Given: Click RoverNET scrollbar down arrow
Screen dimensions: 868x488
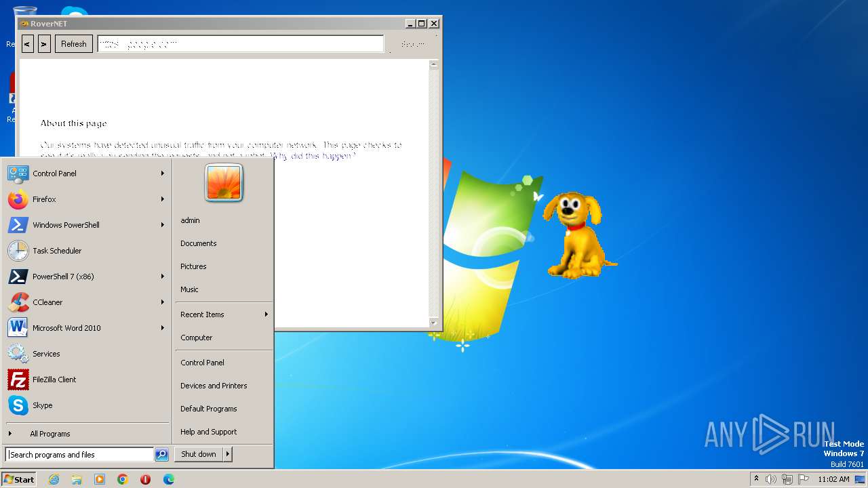Looking at the screenshot, I should pyautogui.click(x=434, y=323).
